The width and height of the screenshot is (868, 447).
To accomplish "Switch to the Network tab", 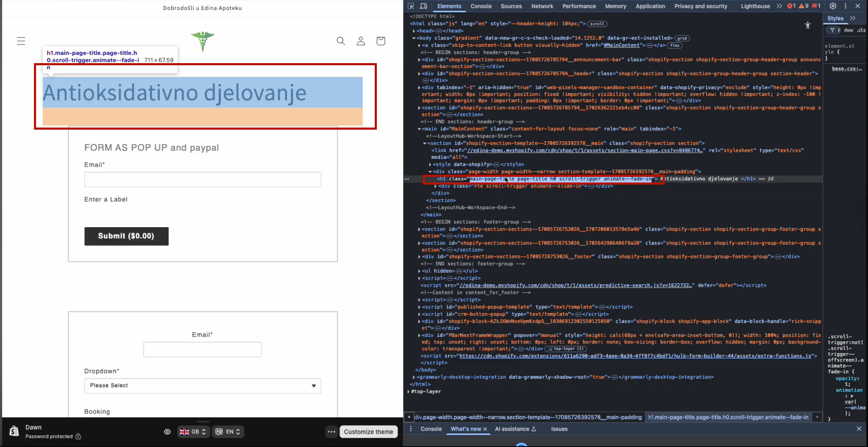I will [542, 6].
